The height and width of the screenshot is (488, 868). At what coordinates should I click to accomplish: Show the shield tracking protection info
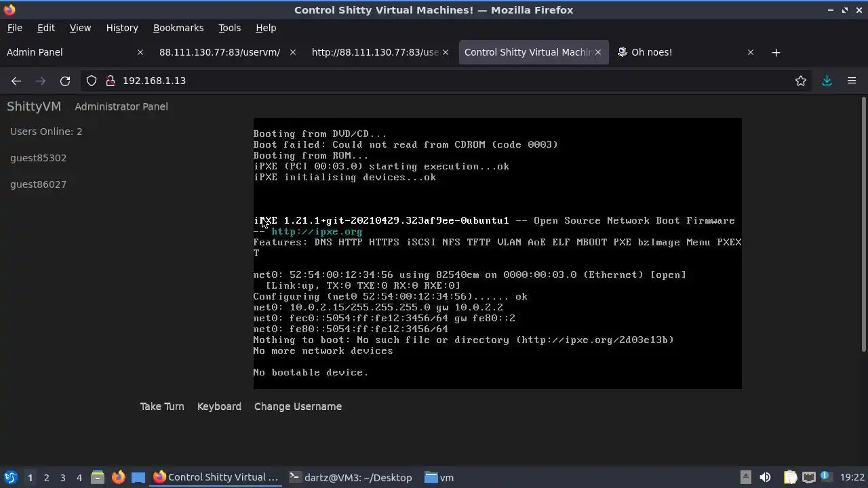coord(92,81)
